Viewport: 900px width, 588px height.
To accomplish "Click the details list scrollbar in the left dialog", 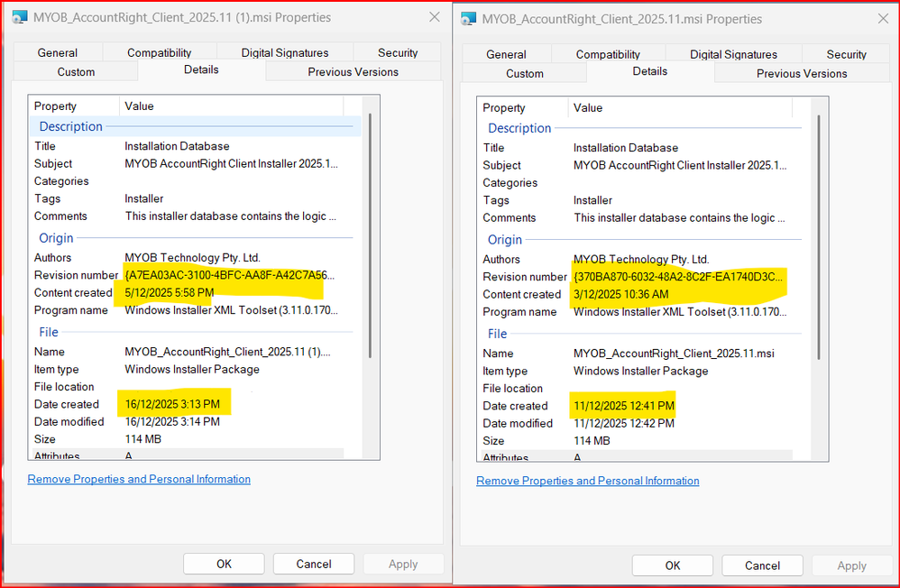I will click(x=371, y=234).
